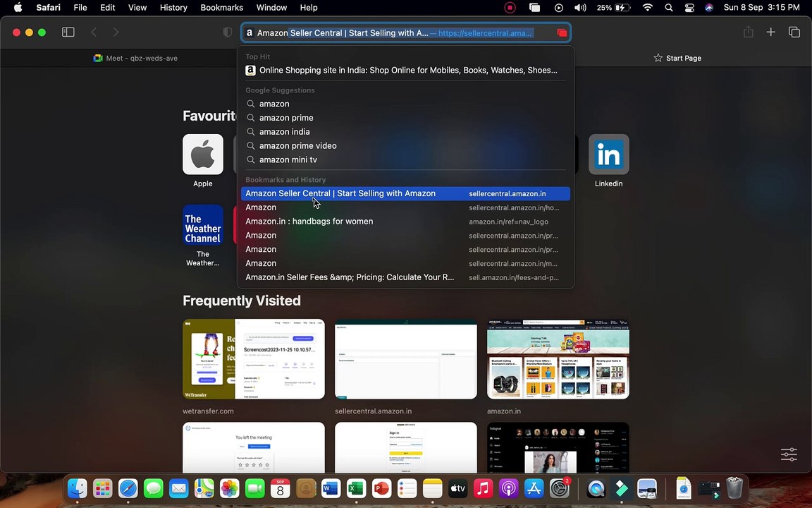The image size is (812, 508).
Task: Stop the screen recording in the menu bar
Action: (x=510, y=7)
